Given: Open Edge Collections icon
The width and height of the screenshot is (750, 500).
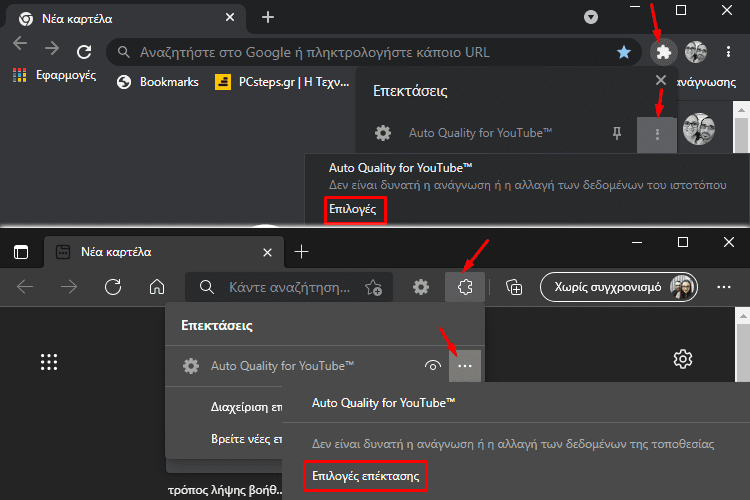Looking at the screenshot, I should pyautogui.click(x=514, y=287).
